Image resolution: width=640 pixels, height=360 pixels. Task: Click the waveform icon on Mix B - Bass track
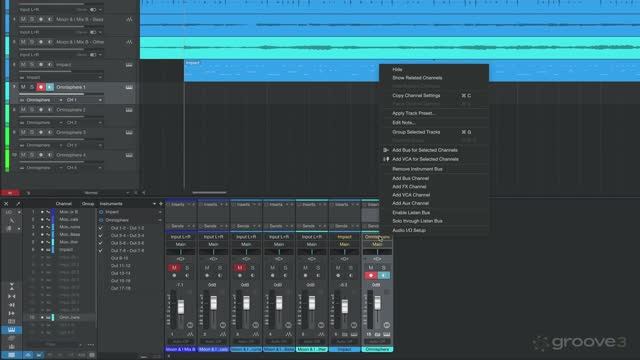129,20
